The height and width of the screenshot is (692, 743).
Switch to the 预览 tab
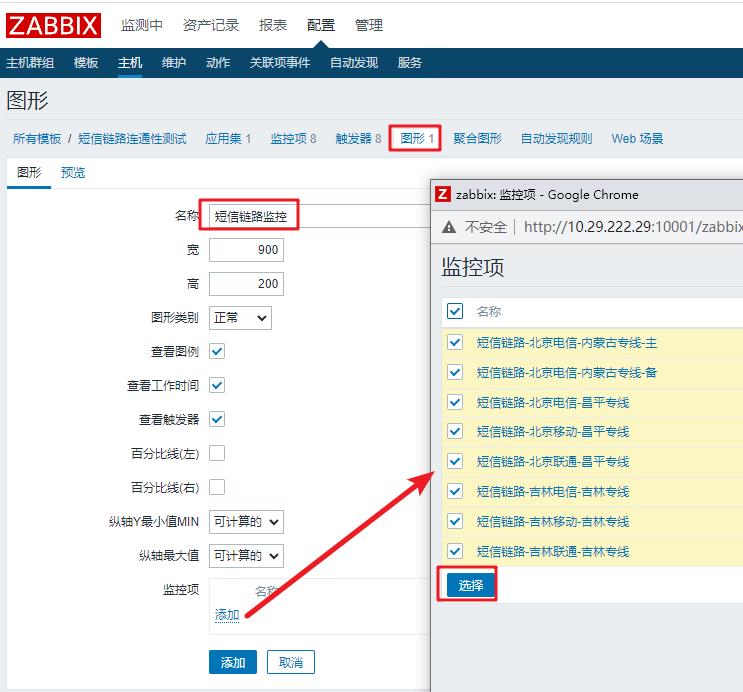pyautogui.click(x=73, y=172)
